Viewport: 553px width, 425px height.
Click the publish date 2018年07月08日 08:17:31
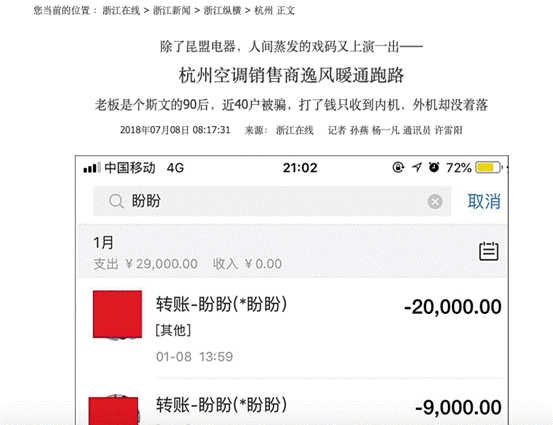point(175,130)
